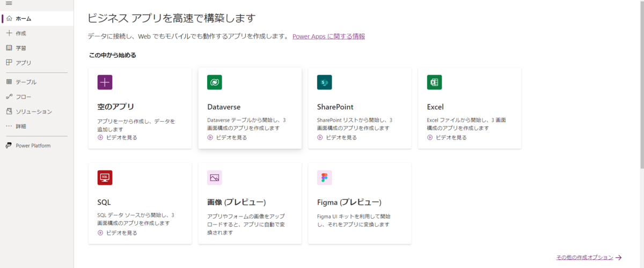
Task: Click the この中から始める section heading
Action: pos(112,55)
